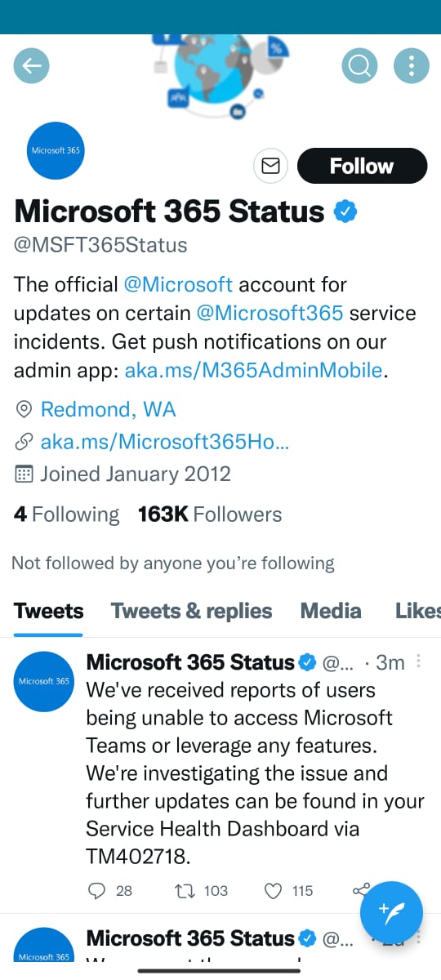The width and height of the screenshot is (441, 980).
Task: Open the @Microsoft mention in bio
Action: point(178,284)
